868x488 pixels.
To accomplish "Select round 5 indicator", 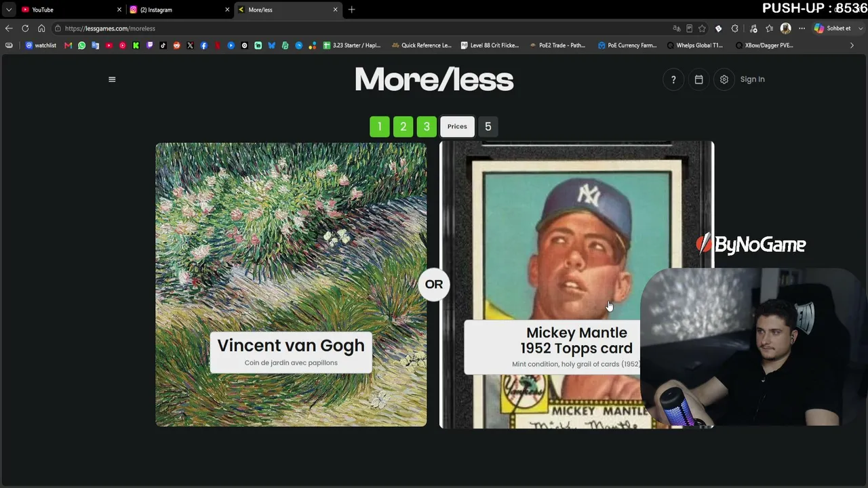I will pyautogui.click(x=488, y=127).
